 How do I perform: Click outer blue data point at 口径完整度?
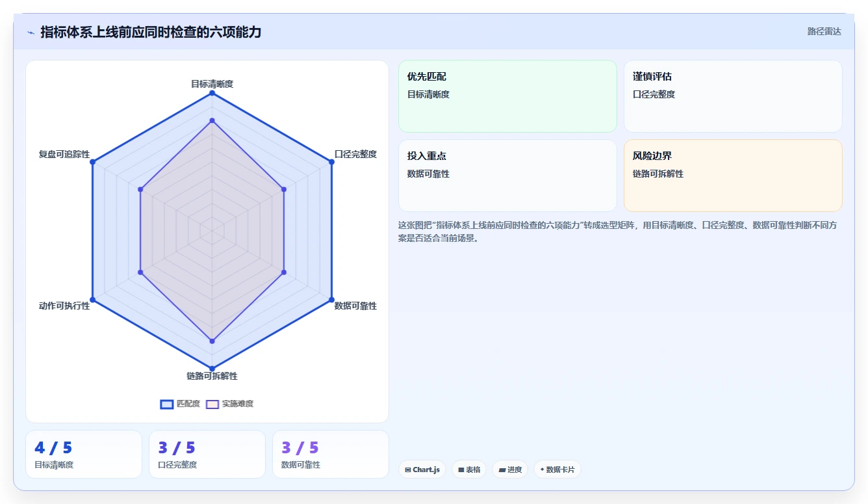(x=331, y=162)
